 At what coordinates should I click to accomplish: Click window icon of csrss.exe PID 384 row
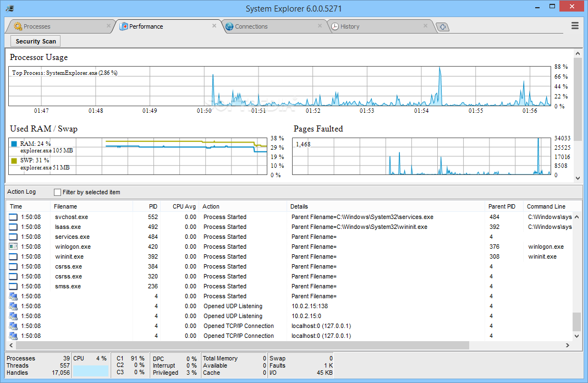click(13, 266)
